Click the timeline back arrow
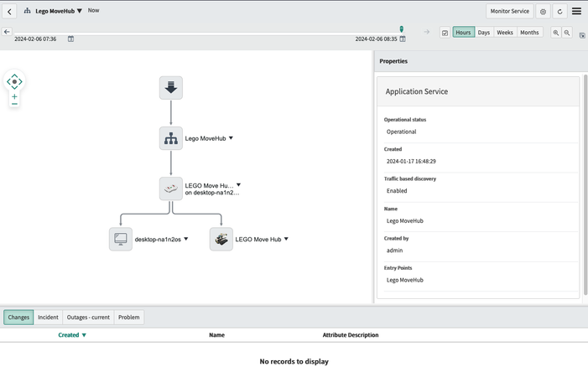588x377 pixels. pyautogui.click(x=7, y=32)
